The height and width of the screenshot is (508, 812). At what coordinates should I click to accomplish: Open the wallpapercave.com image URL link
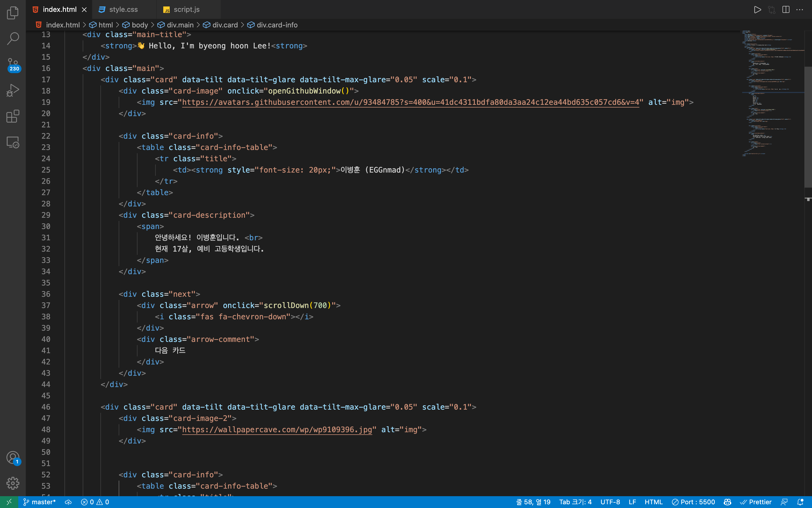(277, 430)
